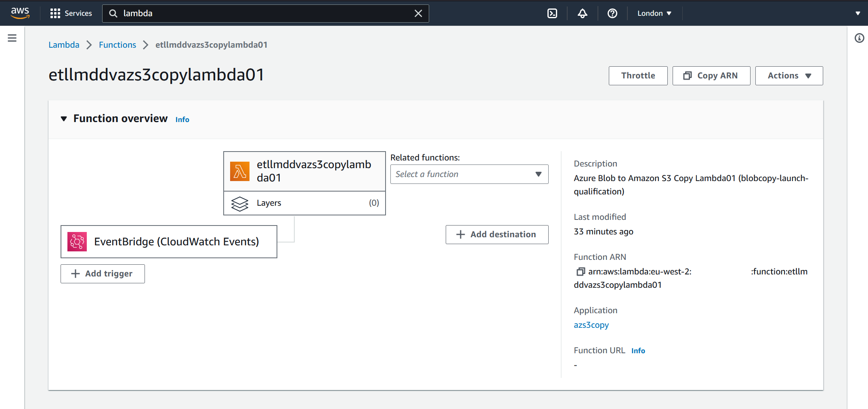Click the EventBridge trigger icon
This screenshot has height=409, width=868.
coord(77,241)
